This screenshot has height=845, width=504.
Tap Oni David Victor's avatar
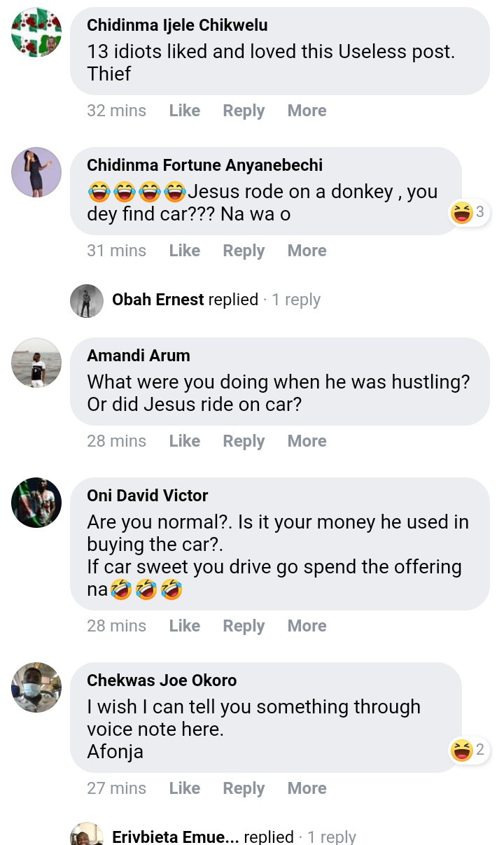pyautogui.click(x=36, y=502)
